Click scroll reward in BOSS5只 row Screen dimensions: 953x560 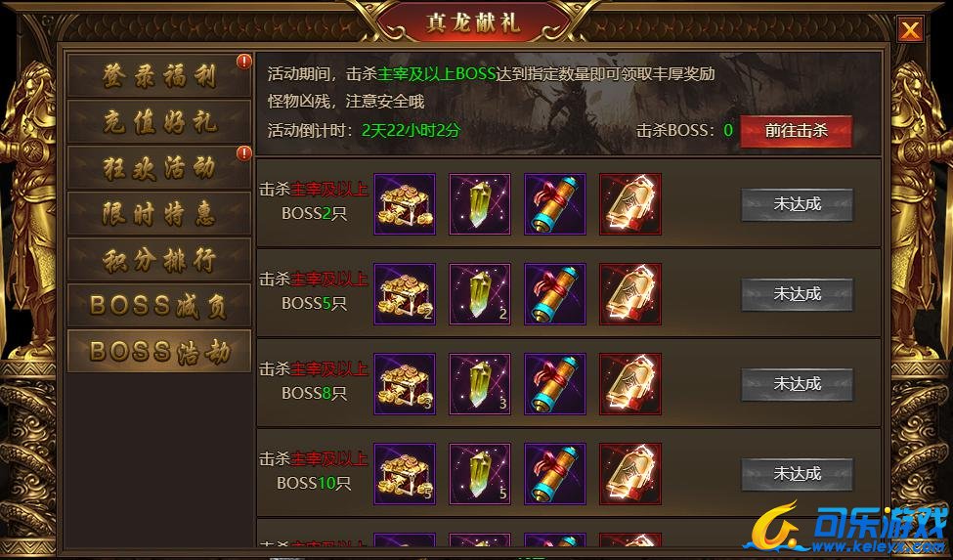[555, 294]
